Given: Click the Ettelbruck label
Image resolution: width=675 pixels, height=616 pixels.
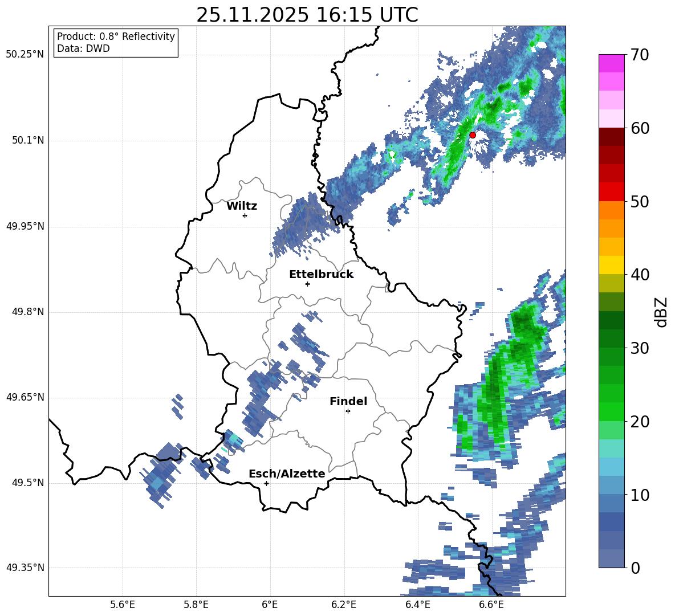Looking at the screenshot, I should 321,275.
